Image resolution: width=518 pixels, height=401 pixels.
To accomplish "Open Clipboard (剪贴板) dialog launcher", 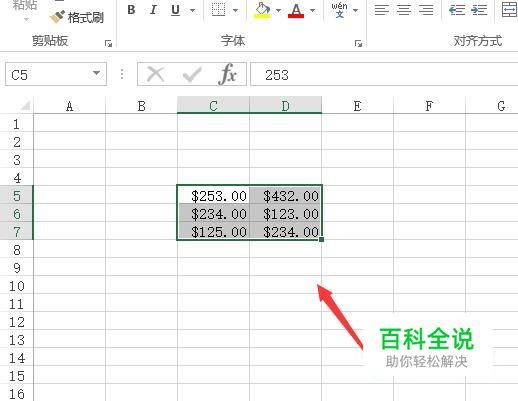I will 108,43.
